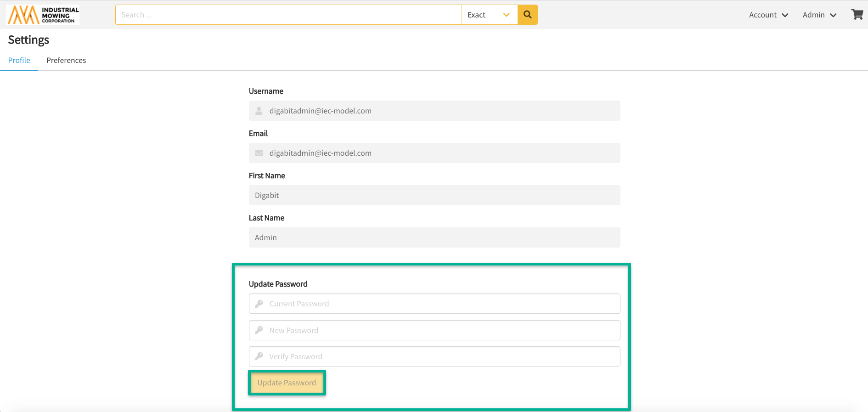Expand the Exact search type dropdown
Viewport: 868px width, 412px height.
[x=489, y=15]
